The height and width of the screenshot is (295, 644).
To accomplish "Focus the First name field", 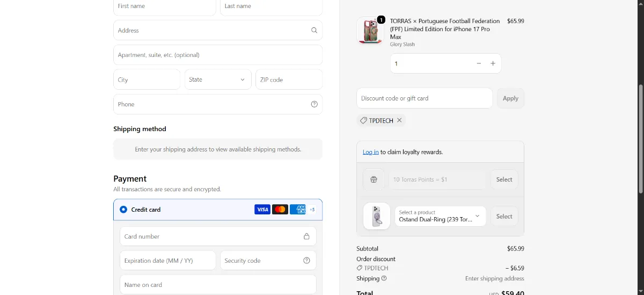I will tap(164, 6).
